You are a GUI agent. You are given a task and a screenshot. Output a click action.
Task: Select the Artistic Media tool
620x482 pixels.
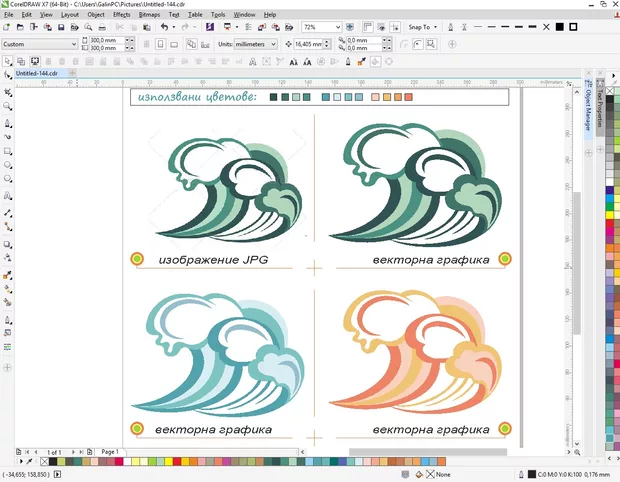coord(7,137)
